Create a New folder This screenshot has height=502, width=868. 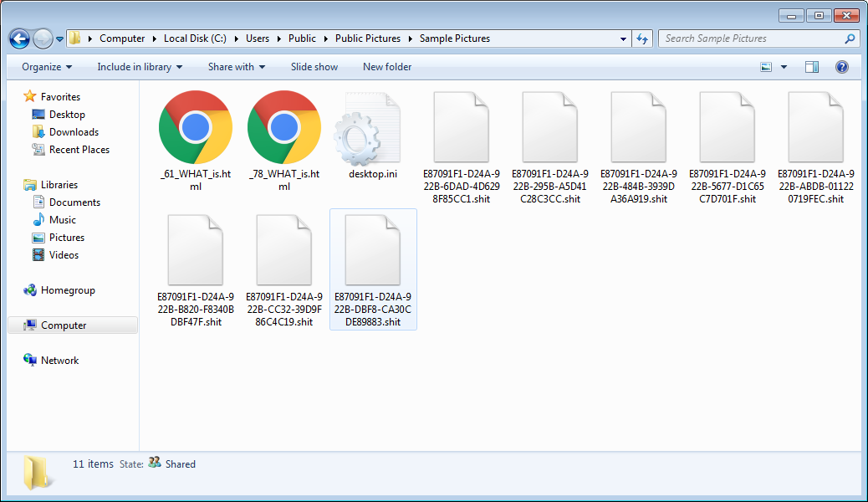(x=387, y=67)
